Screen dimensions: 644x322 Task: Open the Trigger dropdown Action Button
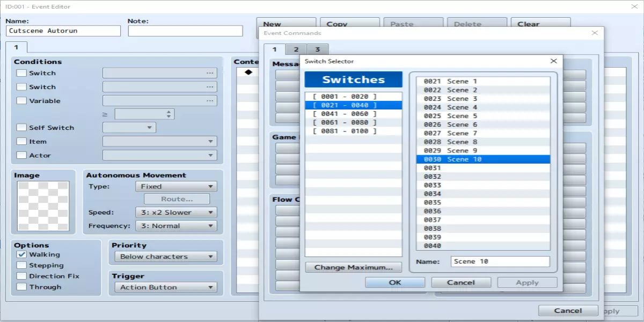click(x=166, y=287)
